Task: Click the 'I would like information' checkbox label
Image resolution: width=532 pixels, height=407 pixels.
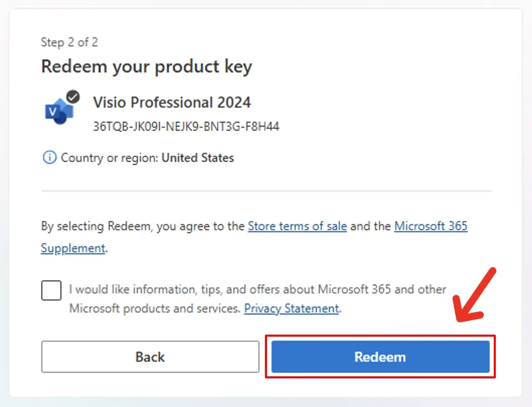Action: pyautogui.click(x=257, y=290)
